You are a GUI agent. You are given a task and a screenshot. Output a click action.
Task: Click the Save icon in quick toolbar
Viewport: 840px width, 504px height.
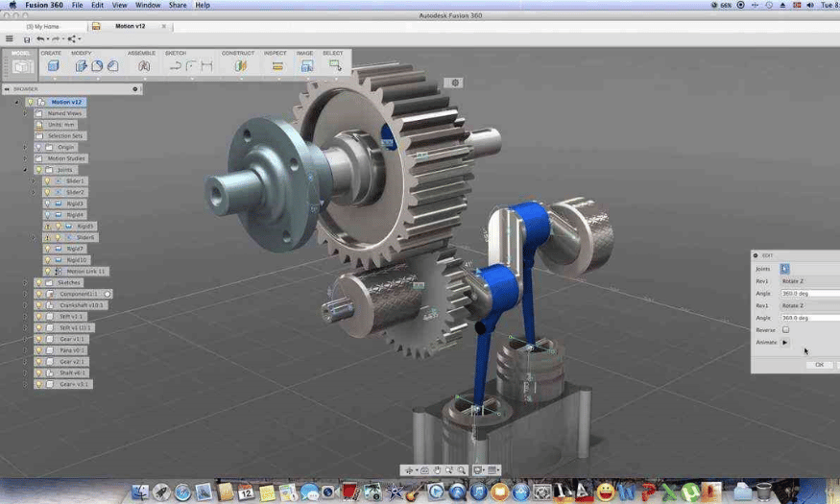click(27, 39)
